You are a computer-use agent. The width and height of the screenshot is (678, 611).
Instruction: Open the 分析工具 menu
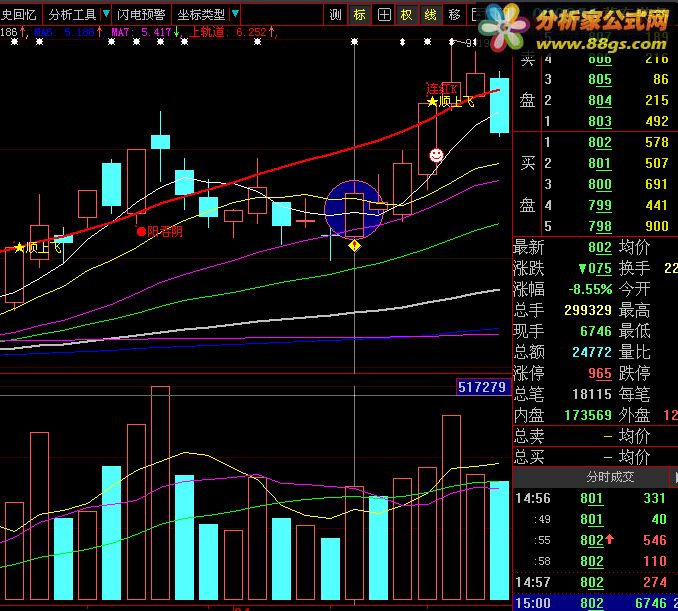(x=72, y=15)
